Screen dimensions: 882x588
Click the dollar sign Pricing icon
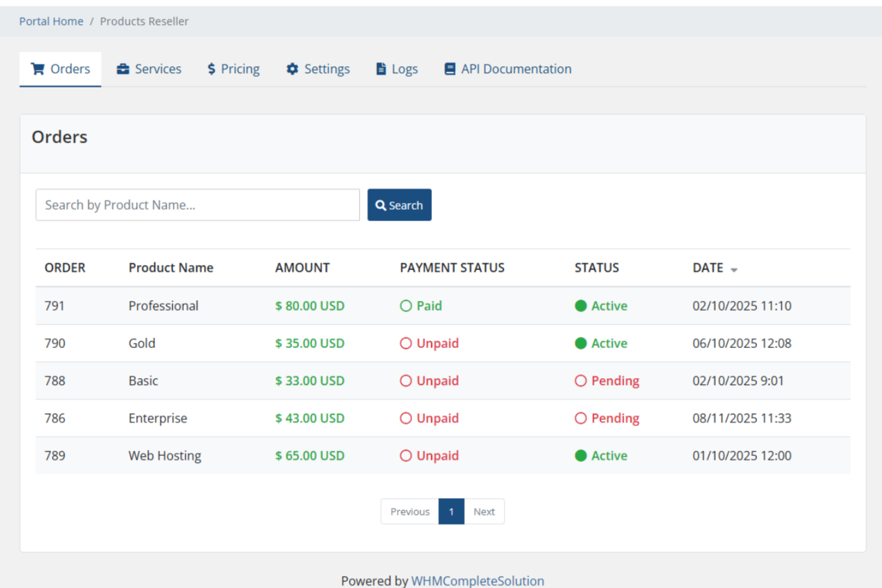[211, 69]
